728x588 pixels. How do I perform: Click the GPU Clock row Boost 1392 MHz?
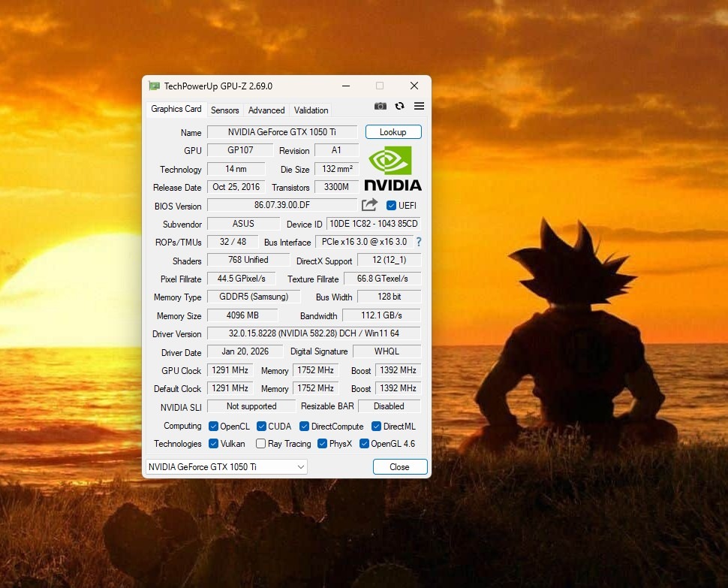click(x=398, y=369)
